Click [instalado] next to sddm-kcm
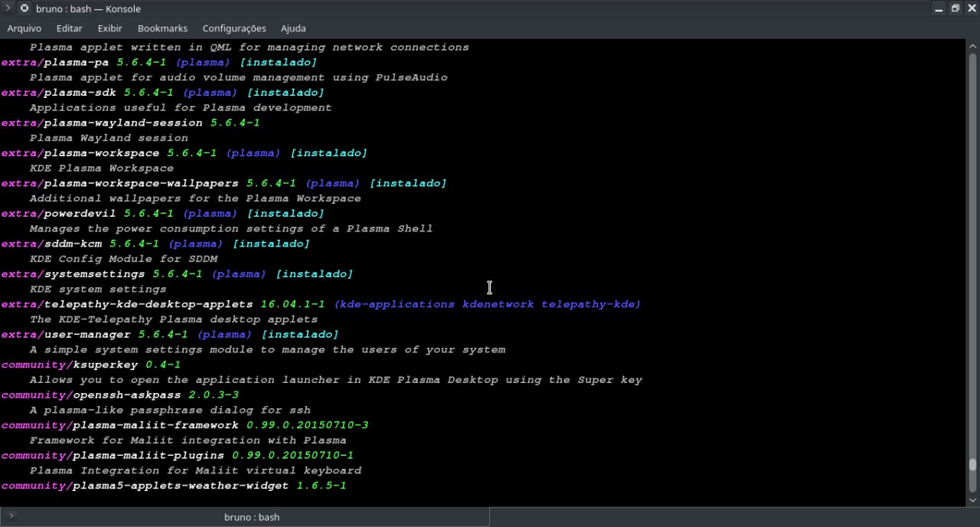 271,244
